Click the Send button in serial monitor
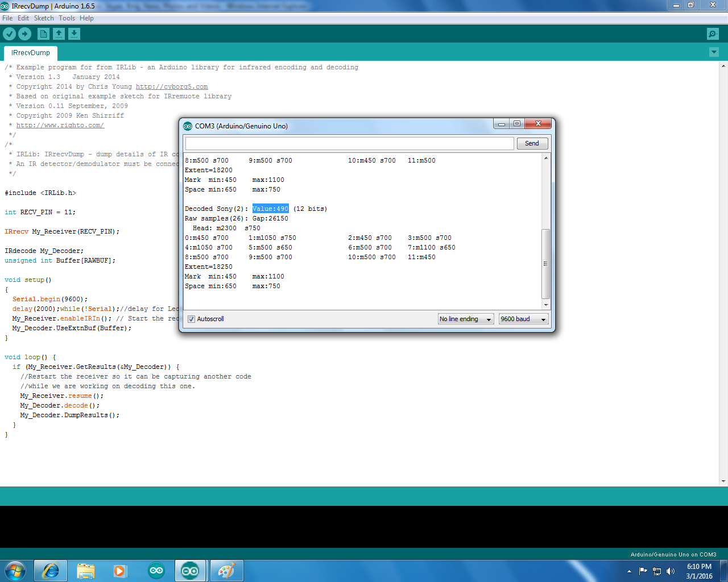 tap(532, 143)
